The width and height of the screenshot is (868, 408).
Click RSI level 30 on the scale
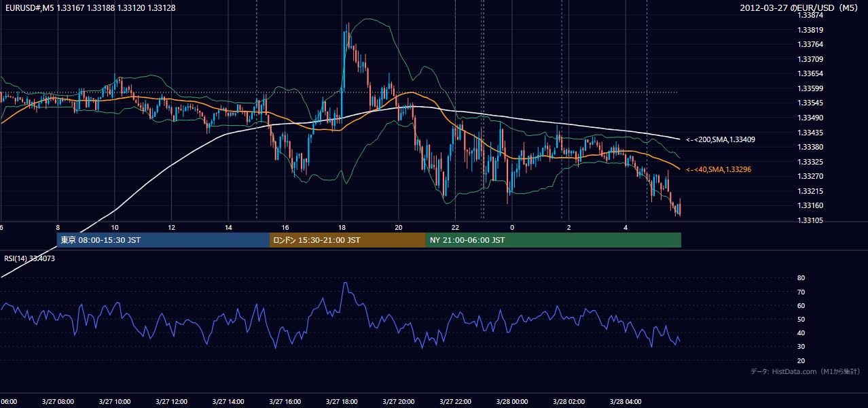point(801,347)
